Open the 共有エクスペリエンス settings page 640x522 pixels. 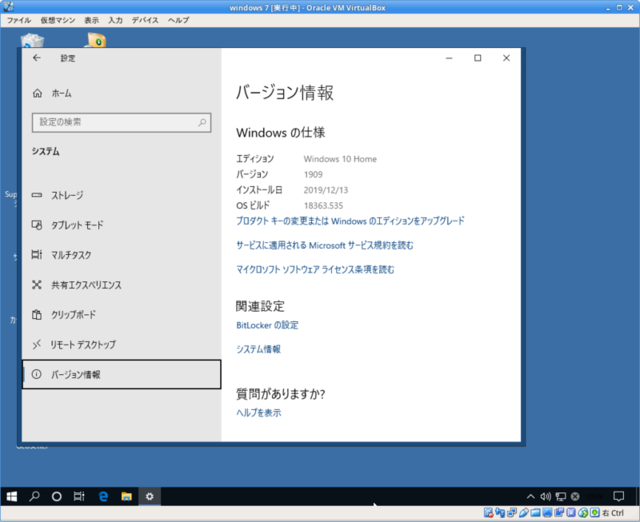121,284
